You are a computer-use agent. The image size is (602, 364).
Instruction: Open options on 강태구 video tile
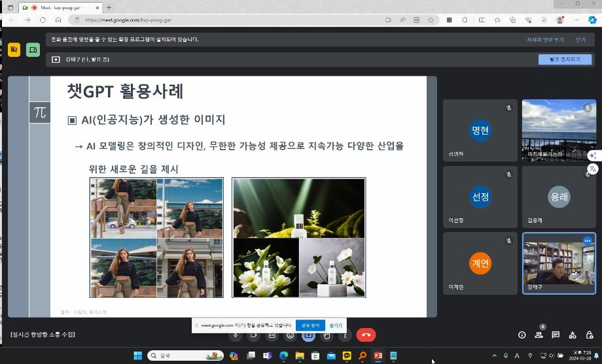tap(588, 241)
